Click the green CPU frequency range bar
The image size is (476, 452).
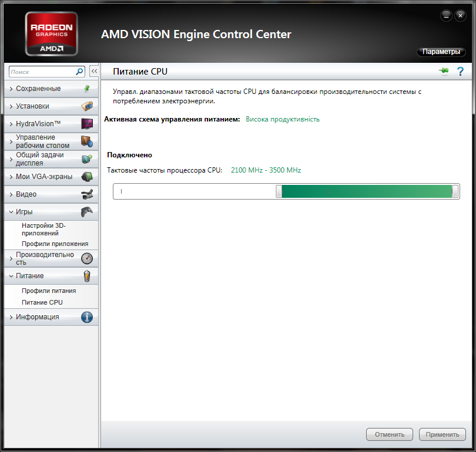[x=367, y=191]
